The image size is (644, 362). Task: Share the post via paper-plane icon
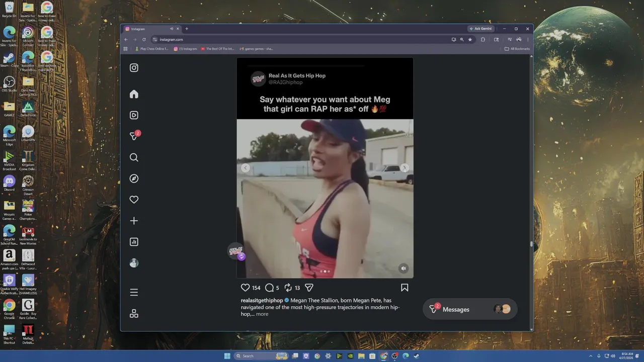pyautogui.click(x=309, y=288)
